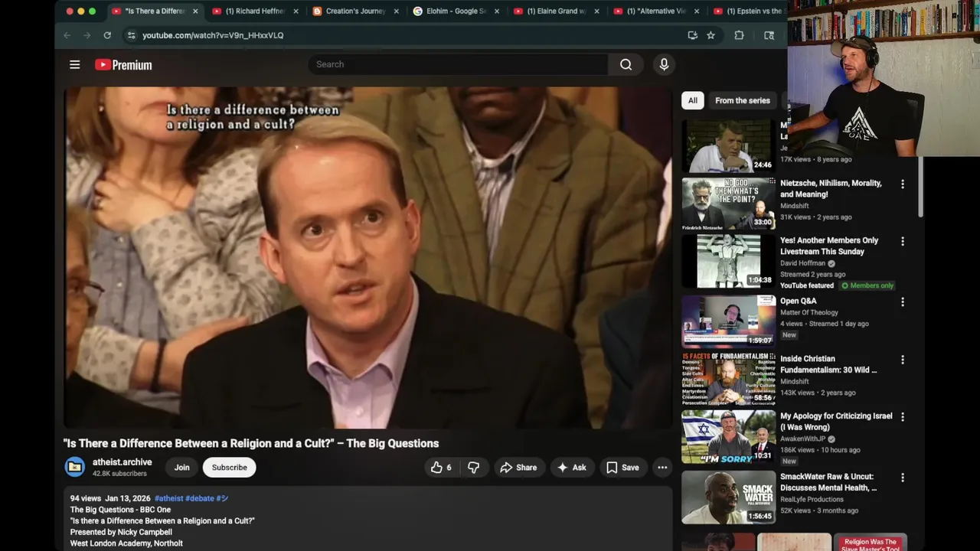This screenshot has width=980, height=551.
Task: Open Members Only Livestream thumbnail
Action: click(728, 261)
